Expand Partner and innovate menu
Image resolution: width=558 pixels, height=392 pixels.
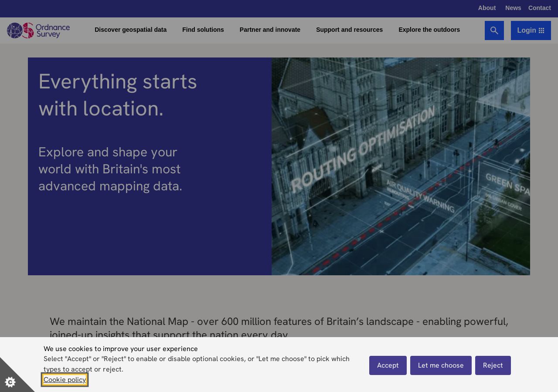[x=270, y=30]
